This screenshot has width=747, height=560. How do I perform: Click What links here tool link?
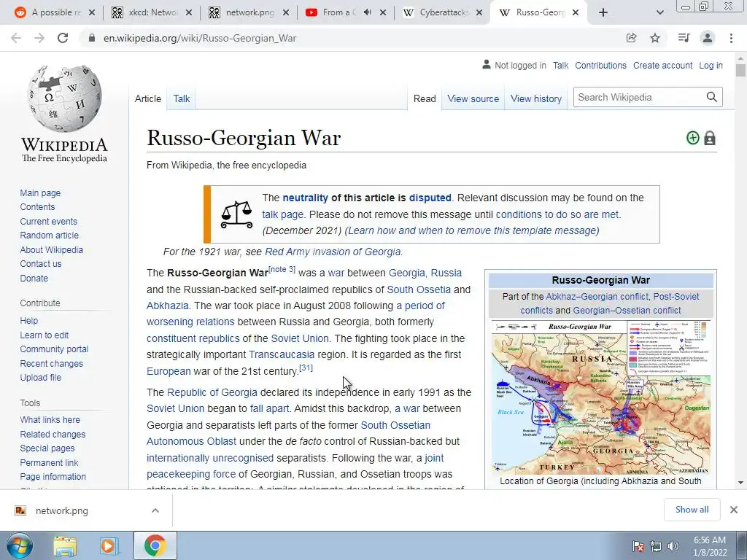click(x=50, y=419)
